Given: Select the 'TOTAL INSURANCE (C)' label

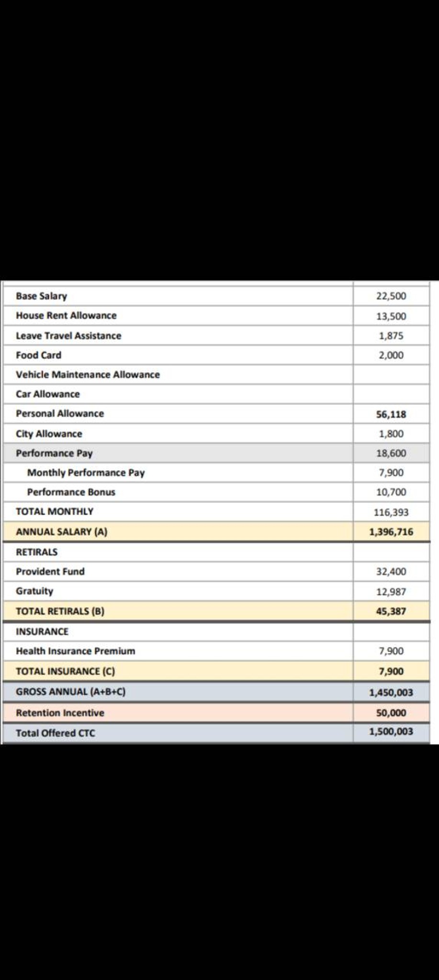Looking at the screenshot, I should click(x=66, y=671).
